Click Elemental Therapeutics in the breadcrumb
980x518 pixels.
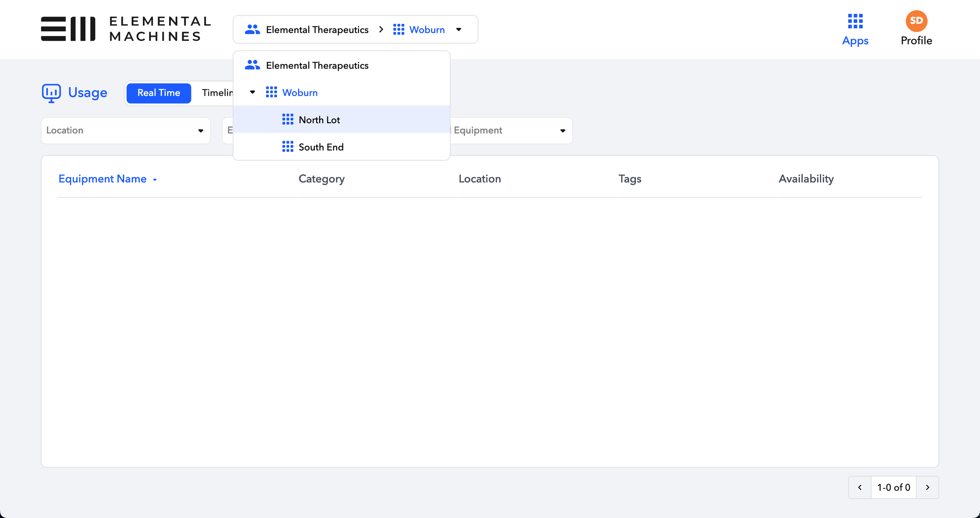317,30
